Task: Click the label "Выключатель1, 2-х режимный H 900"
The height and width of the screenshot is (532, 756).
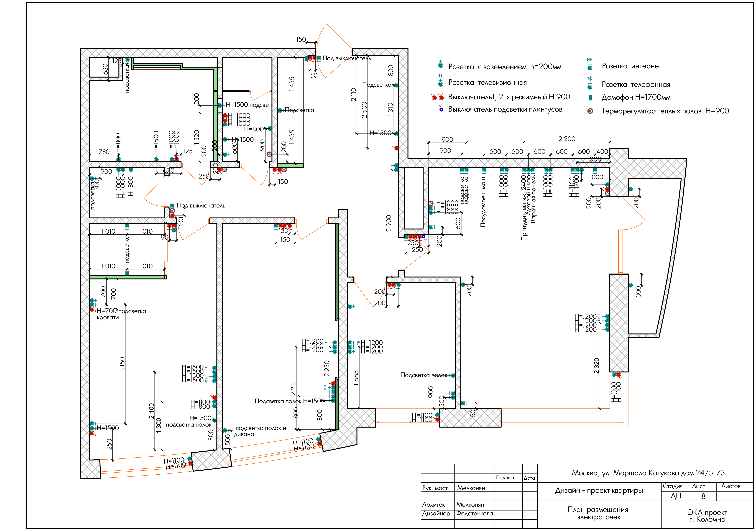Action: pyautogui.click(x=509, y=97)
